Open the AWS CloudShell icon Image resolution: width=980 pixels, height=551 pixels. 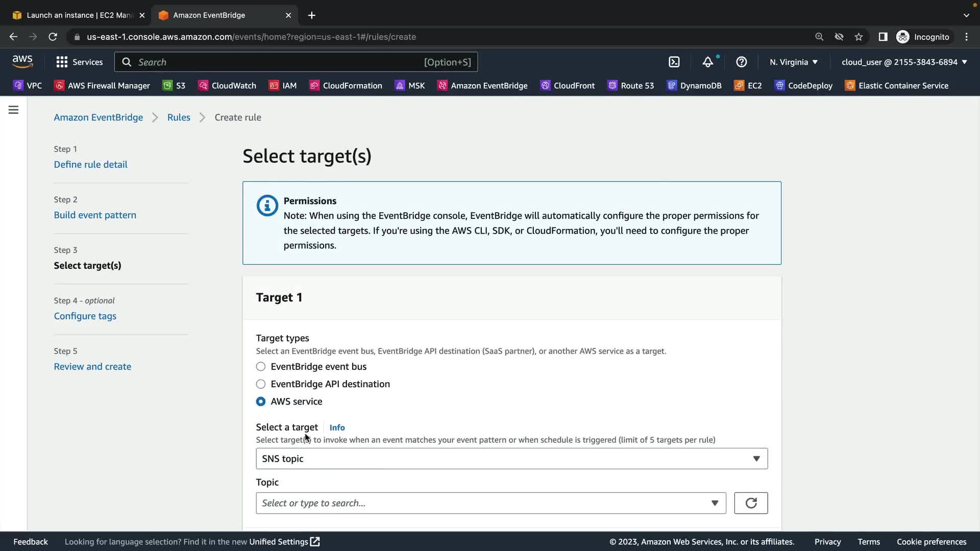point(674,62)
